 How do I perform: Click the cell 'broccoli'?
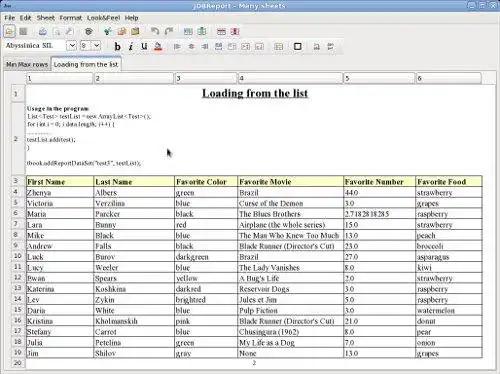(449, 246)
